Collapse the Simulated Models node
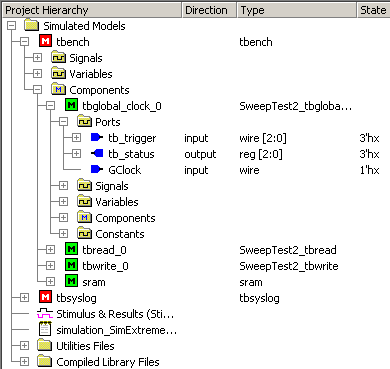390x369 pixels. 12,25
